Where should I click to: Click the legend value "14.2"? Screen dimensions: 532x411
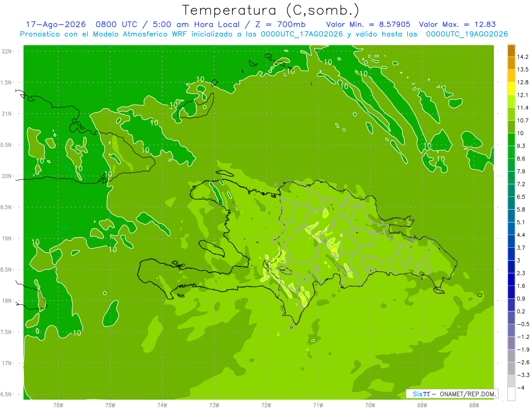tap(522, 57)
